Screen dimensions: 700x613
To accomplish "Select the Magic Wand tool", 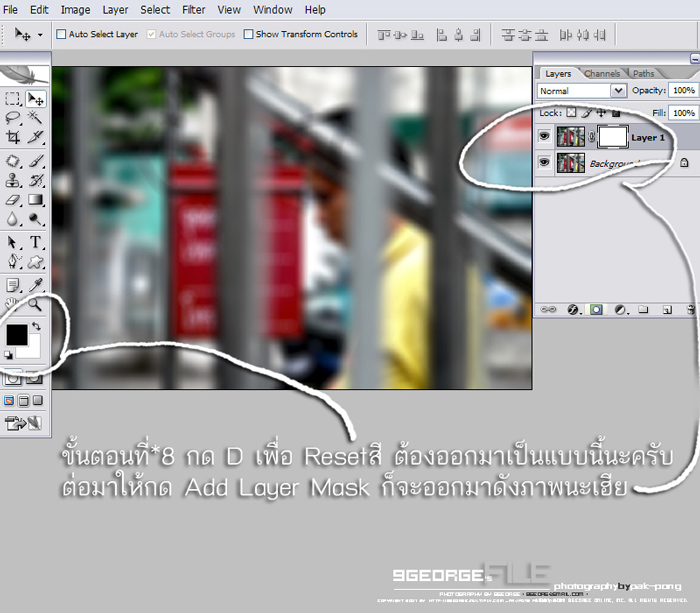I will point(36,118).
